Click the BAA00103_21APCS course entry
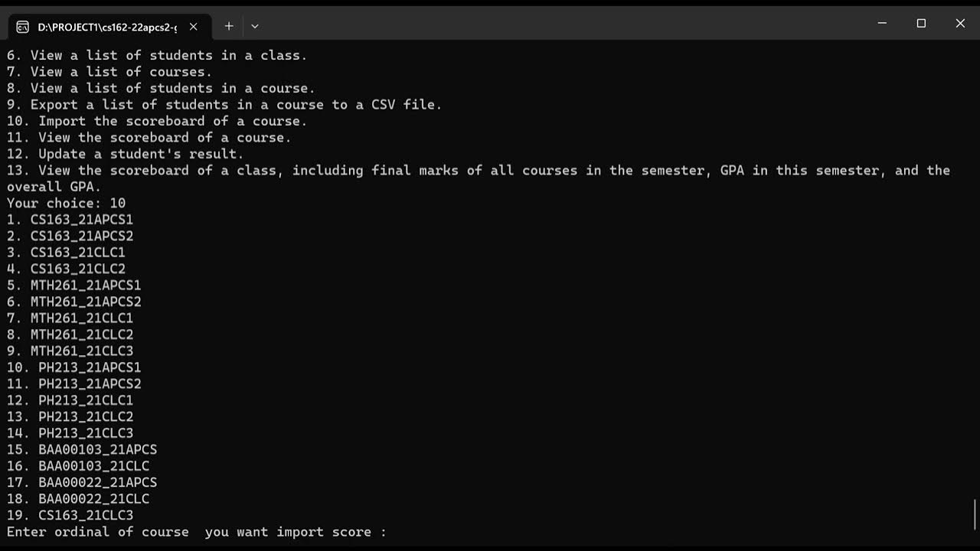This screenshot has height=551, width=980. (97, 450)
